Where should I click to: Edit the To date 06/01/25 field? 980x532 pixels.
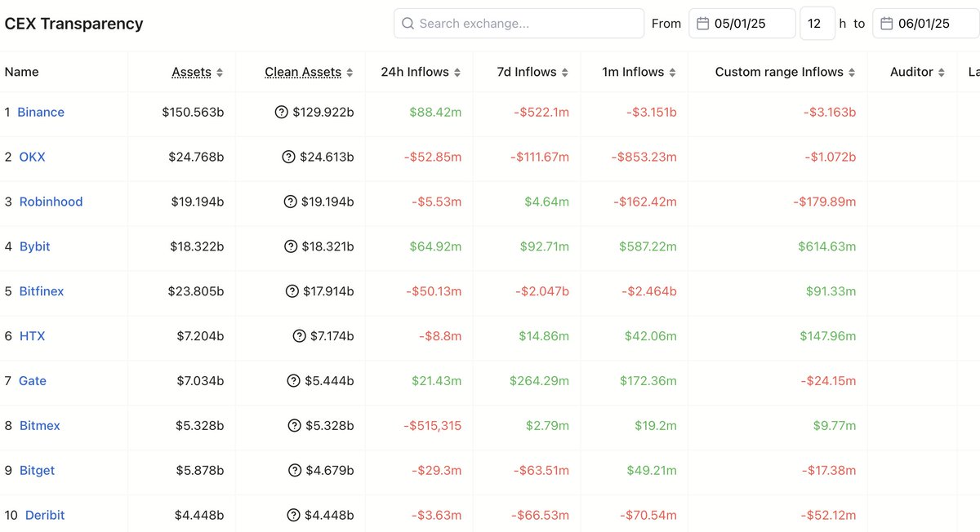coord(926,24)
